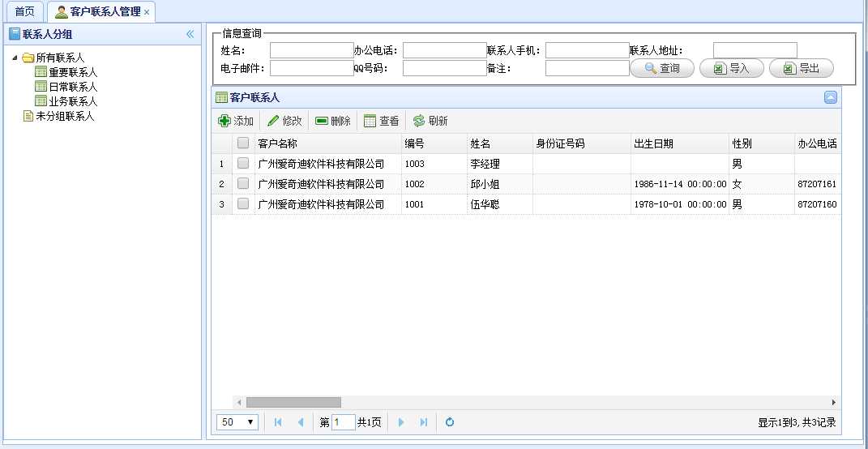Go to the previous page
The image size is (868, 449).
click(x=301, y=422)
